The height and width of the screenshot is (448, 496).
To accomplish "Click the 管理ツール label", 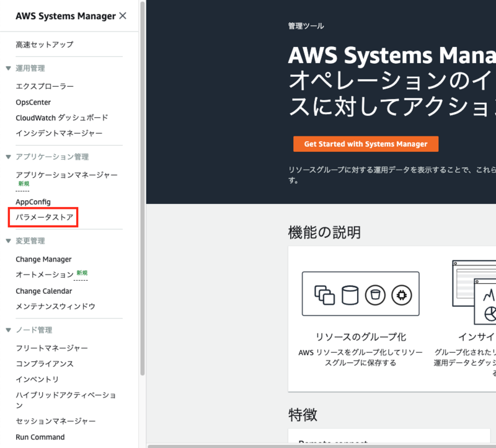I will point(306,26).
